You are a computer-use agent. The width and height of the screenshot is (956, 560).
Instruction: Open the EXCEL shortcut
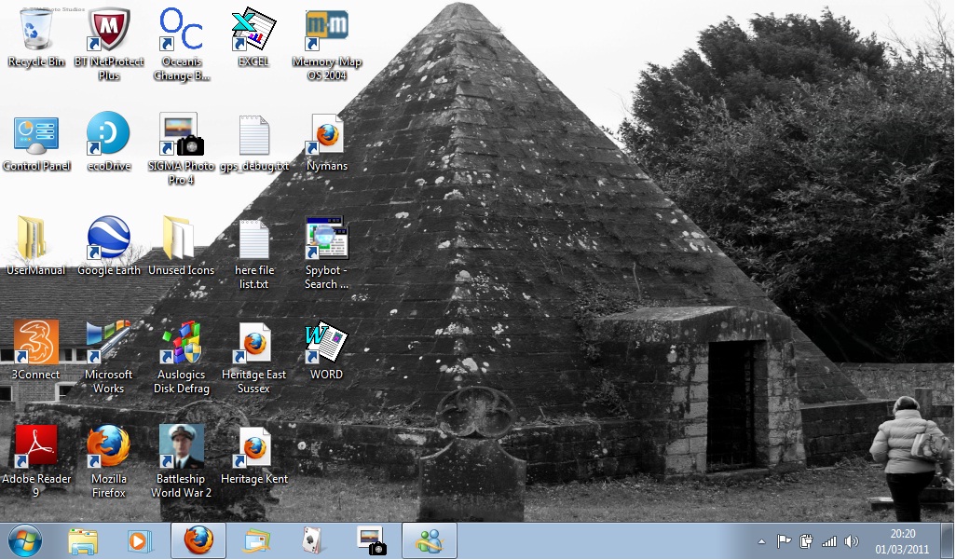click(x=253, y=31)
